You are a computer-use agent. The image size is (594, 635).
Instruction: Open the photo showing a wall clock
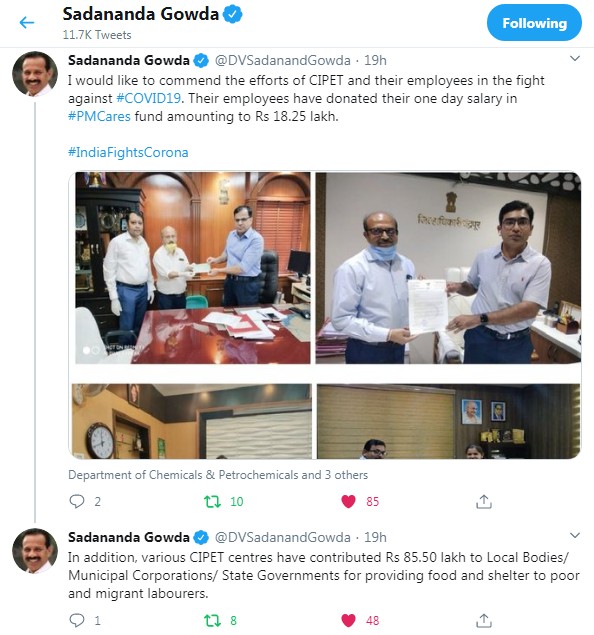[x=192, y=421]
